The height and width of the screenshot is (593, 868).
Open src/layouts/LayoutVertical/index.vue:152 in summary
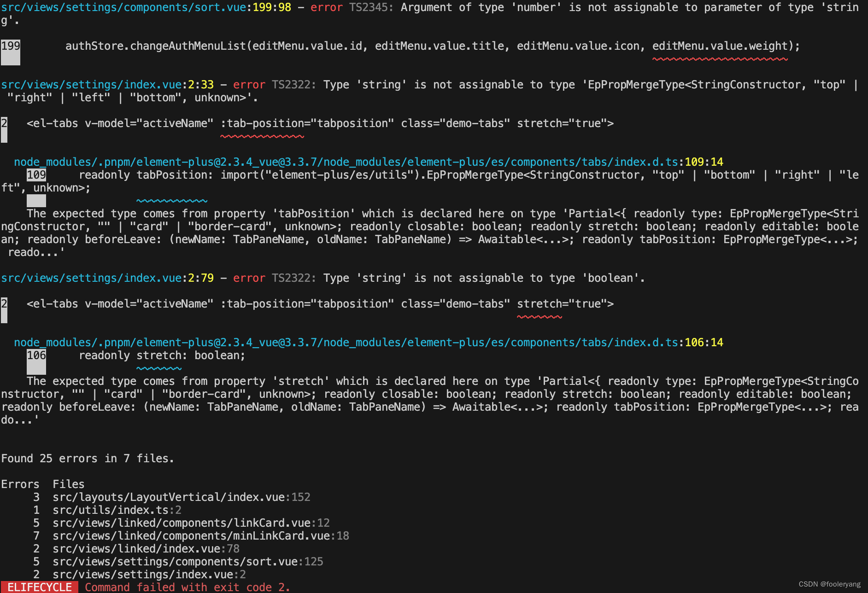click(182, 497)
